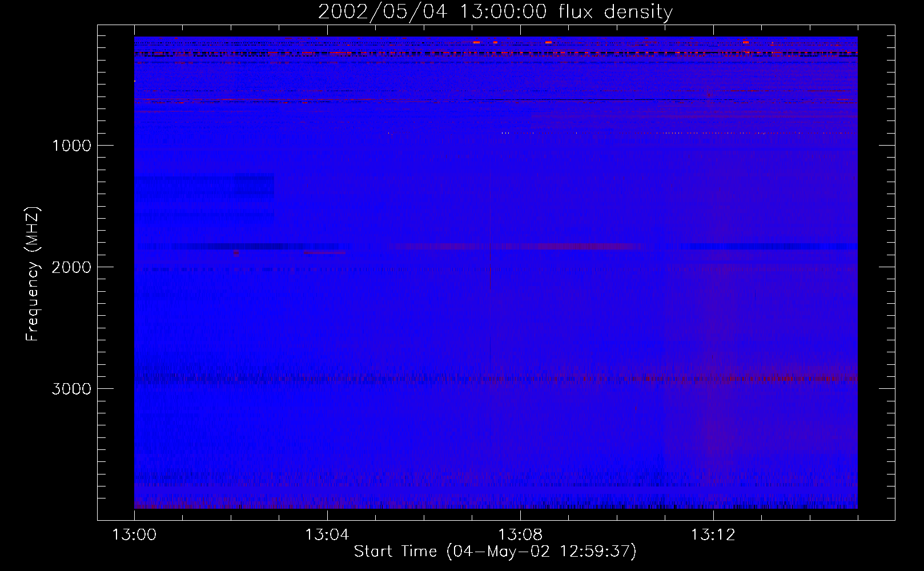Select the 1000 frequency tick label
The image size is (924, 571).
[x=71, y=146]
